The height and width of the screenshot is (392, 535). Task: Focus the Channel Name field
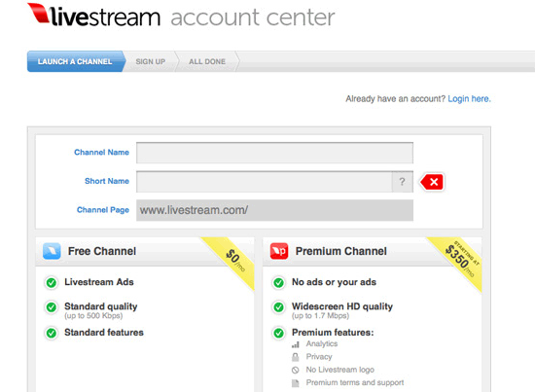pos(274,153)
